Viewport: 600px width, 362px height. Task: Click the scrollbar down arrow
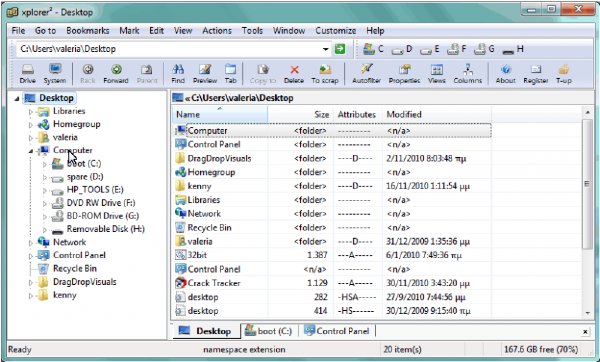coord(587,313)
